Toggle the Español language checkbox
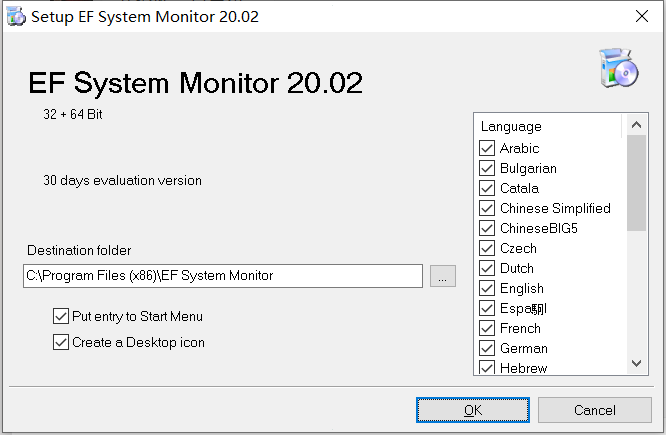The height and width of the screenshot is (435, 666). [487, 308]
